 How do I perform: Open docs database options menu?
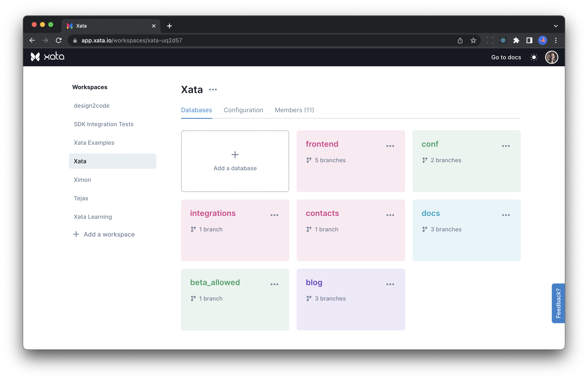[x=506, y=215]
